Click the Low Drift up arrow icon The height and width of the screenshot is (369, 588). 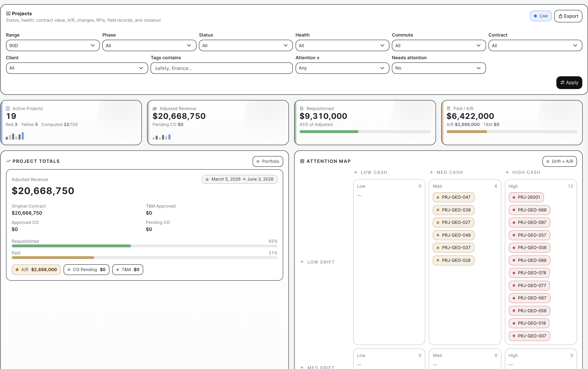(x=302, y=262)
